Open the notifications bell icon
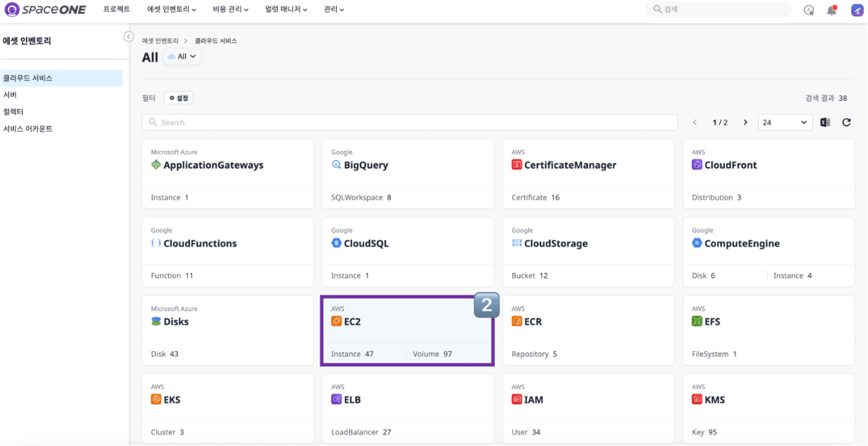Screen dimensions: 868x446 click(x=832, y=10)
